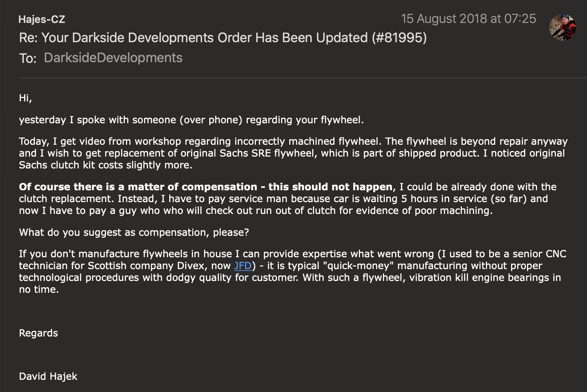Click the 15 August 2018 timestamp
This screenshot has height=392, width=587.
(468, 19)
